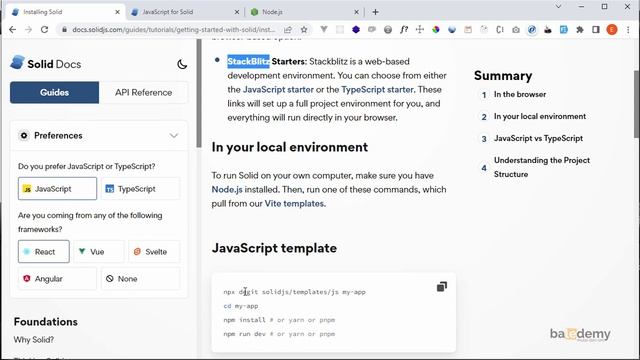Open the JavaScript starter link
Image resolution: width=640 pixels, height=360 pixels.
(278, 89)
